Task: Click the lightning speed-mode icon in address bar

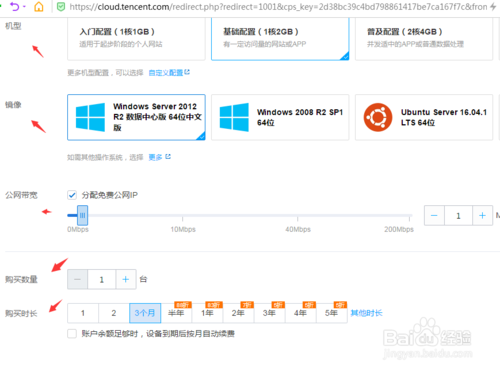Action: [x=494, y=7]
